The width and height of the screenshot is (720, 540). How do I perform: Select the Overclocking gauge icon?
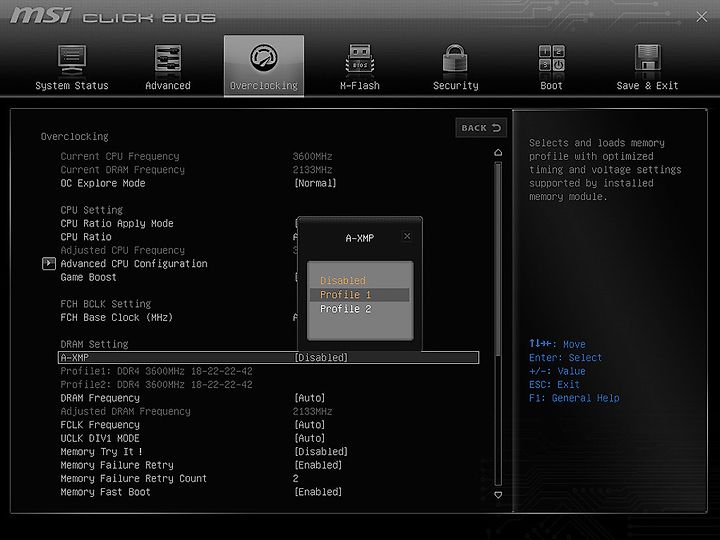264,58
